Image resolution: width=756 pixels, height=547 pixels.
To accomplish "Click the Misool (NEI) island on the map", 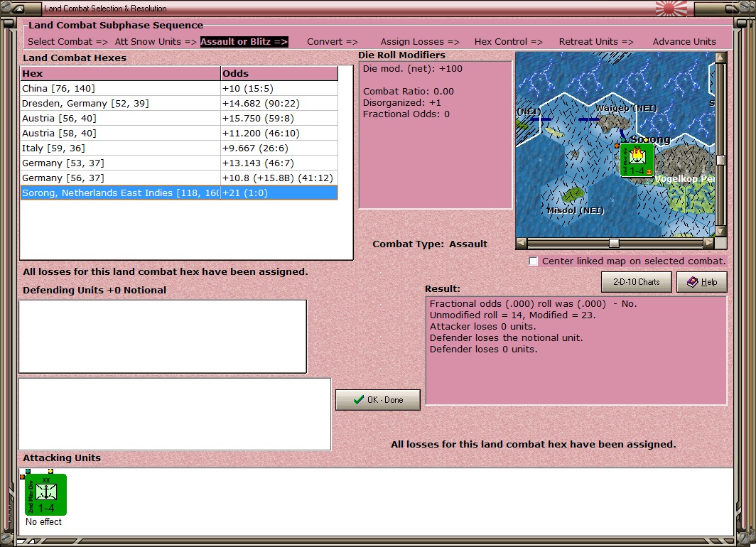I will (x=572, y=195).
